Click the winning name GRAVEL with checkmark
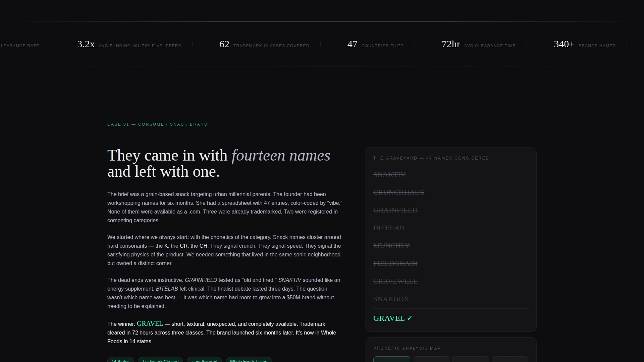Screen dimensions: 644x362 (x=393, y=318)
